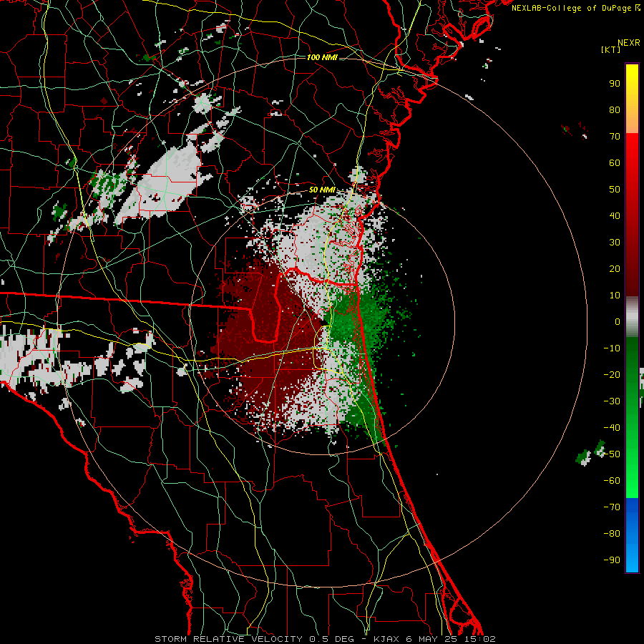The image size is (644, 644).
Task: Click the NEXLAB-College of DuPage title text
Action: pyautogui.click(x=576, y=8)
